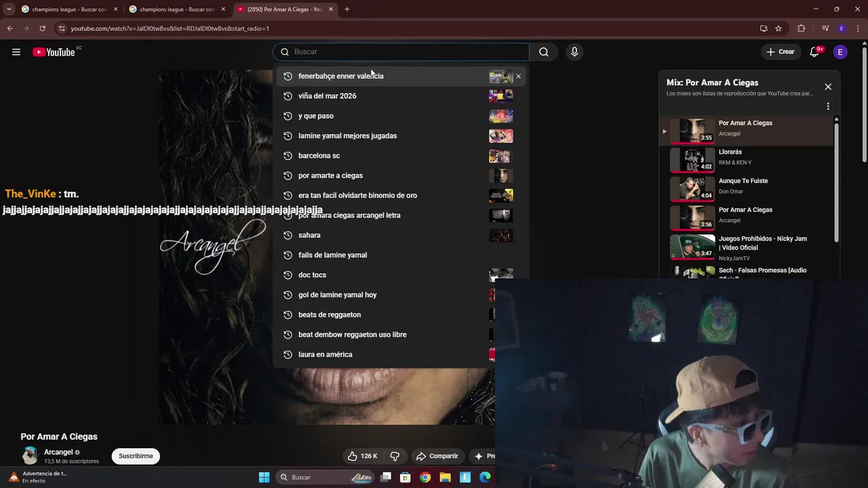Click history clock icon beside 'sahara'
Image resolution: width=868 pixels, height=488 pixels.
coord(288,235)
